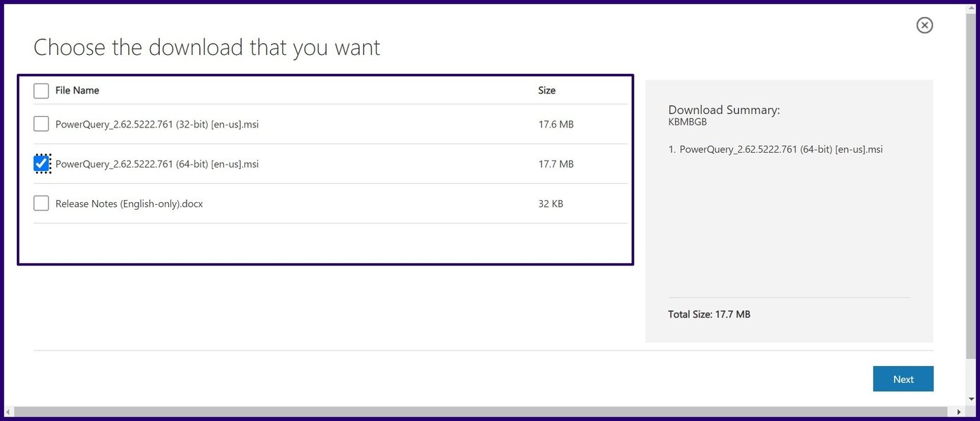980x421 pixels.
Task: Click the Total Size text
Action: click(709, 314)
